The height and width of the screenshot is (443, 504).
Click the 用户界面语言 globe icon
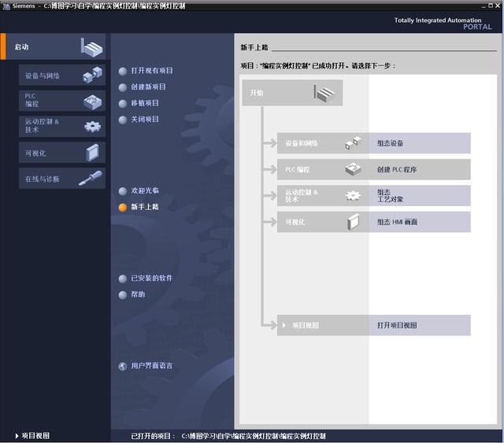click(x=123, y=366)
